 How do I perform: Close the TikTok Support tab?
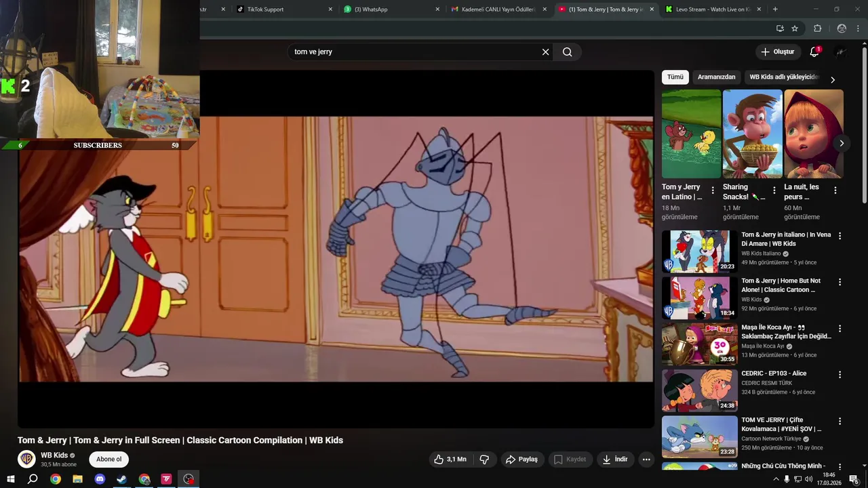[330, 9]
